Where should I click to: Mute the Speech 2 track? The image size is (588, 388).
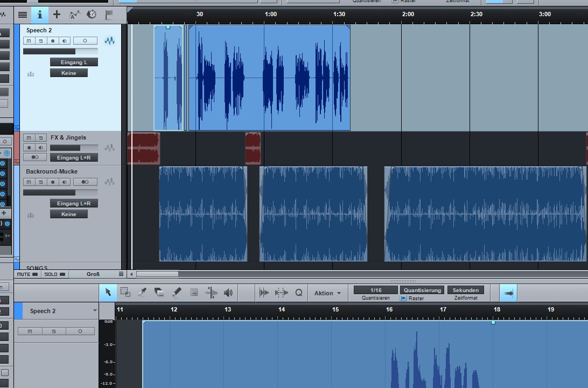click(29, 41)
